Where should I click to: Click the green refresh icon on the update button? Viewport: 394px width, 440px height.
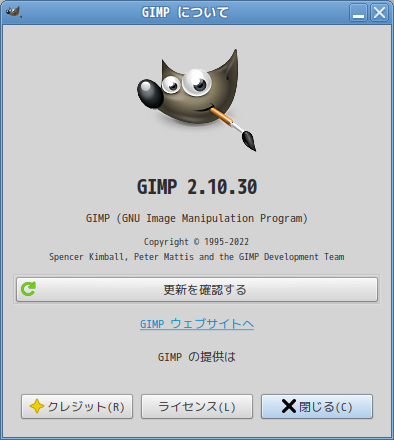pyautogui.click(x=28, y=289)
